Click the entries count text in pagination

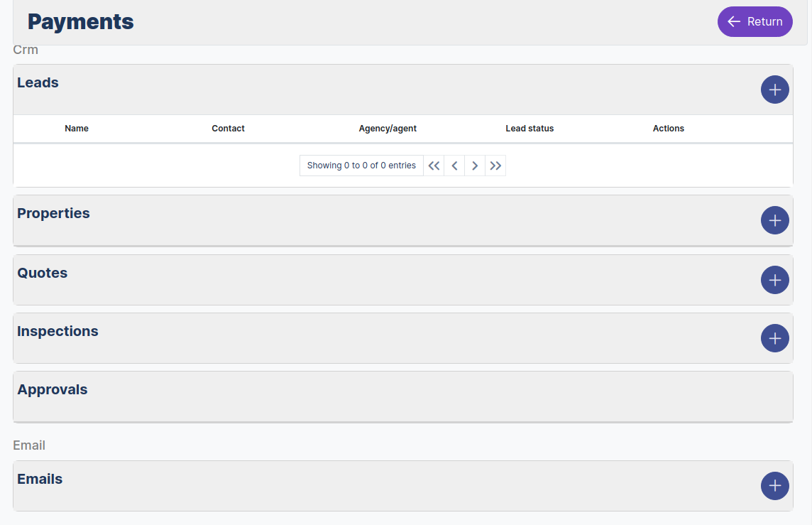pos(361,165)
